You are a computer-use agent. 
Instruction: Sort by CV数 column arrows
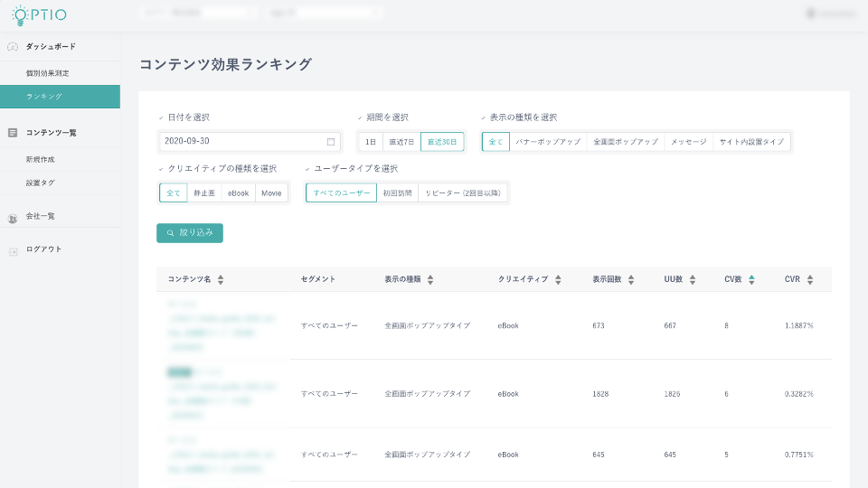coord(751,280)
